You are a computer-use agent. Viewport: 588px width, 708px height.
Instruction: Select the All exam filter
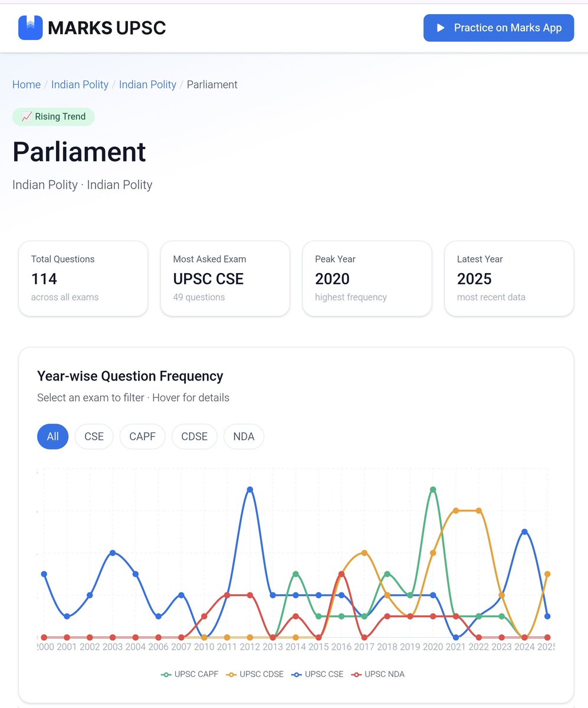[53, 437]
